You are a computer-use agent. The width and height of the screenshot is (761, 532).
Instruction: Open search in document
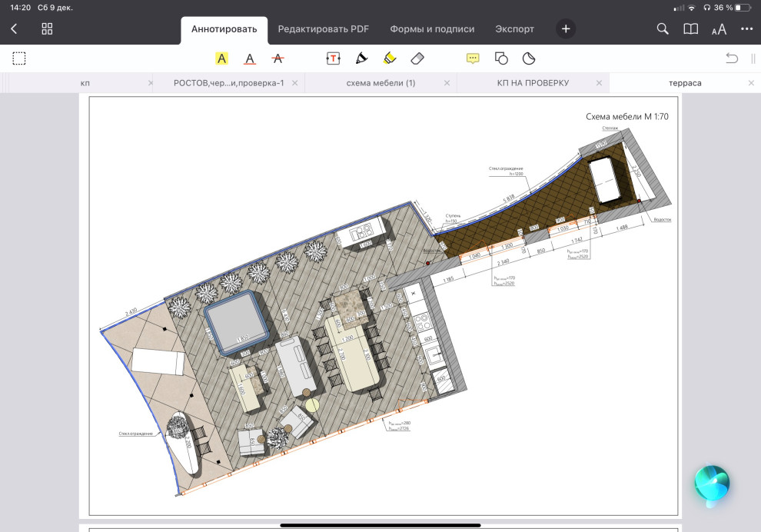(x=663, y=29)
